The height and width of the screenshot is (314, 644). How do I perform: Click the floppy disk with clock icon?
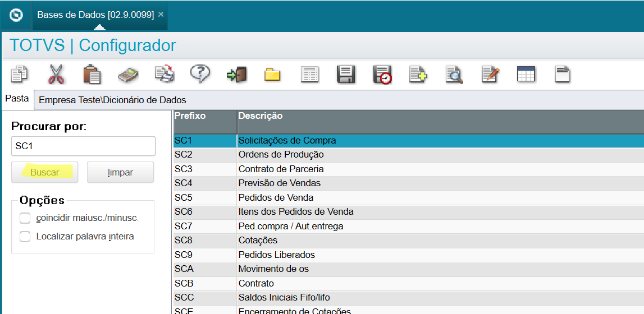[382, 75]
